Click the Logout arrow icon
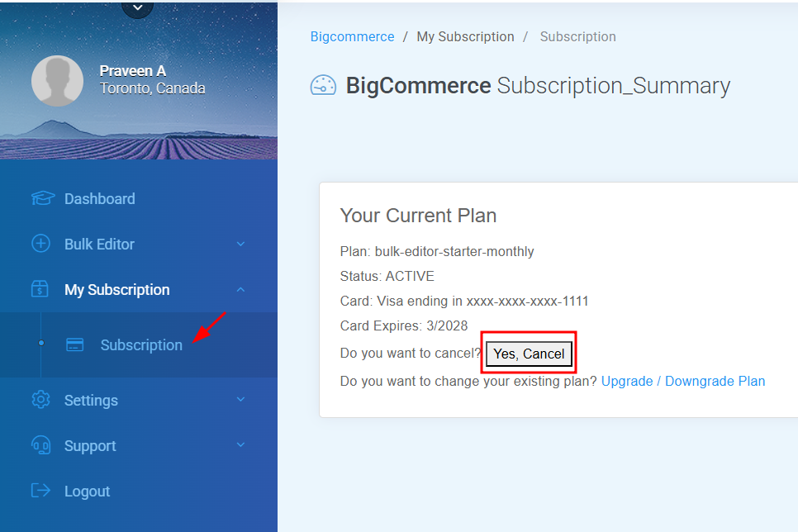 click(40, 491)
